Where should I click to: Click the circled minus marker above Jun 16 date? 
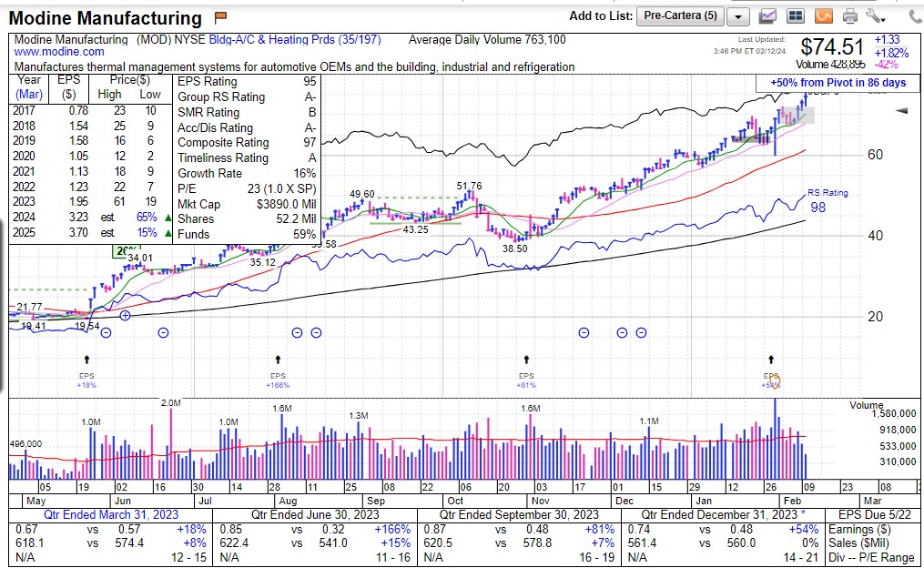click(x=163, y=333)
